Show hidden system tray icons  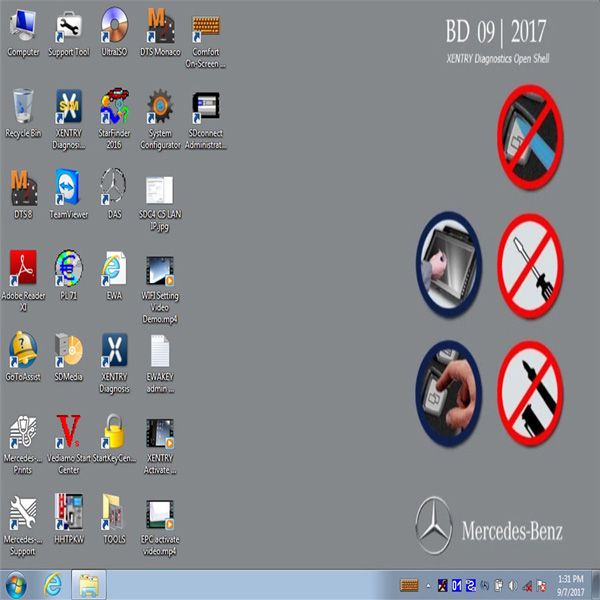428,585
